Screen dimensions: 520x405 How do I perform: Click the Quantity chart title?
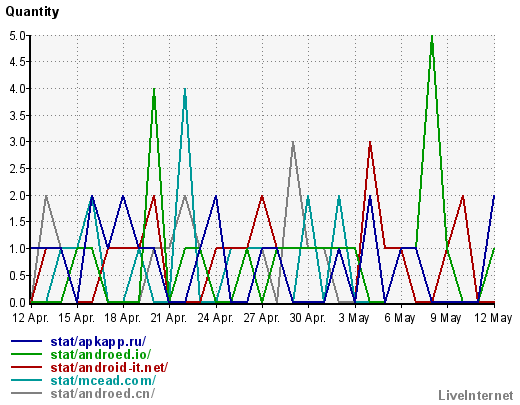(32, 12)
